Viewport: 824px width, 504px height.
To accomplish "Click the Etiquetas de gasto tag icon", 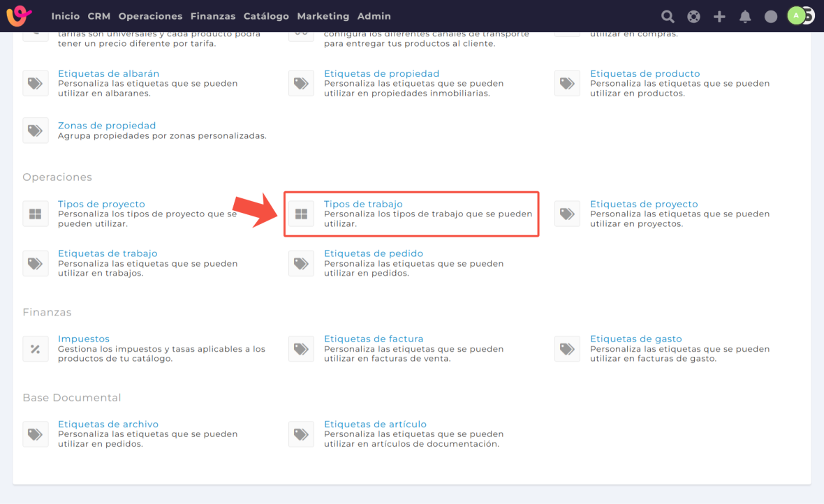I will (567, 349).
